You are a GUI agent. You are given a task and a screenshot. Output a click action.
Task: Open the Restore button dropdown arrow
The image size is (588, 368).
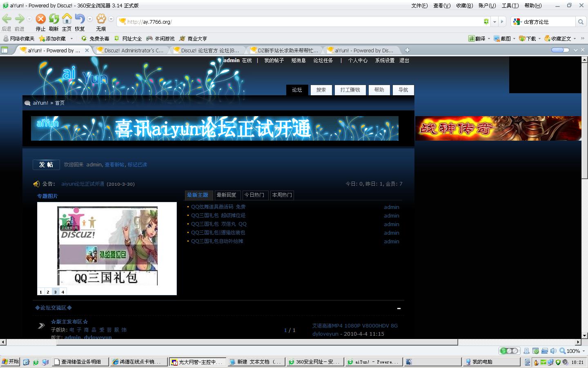point(90,19)
